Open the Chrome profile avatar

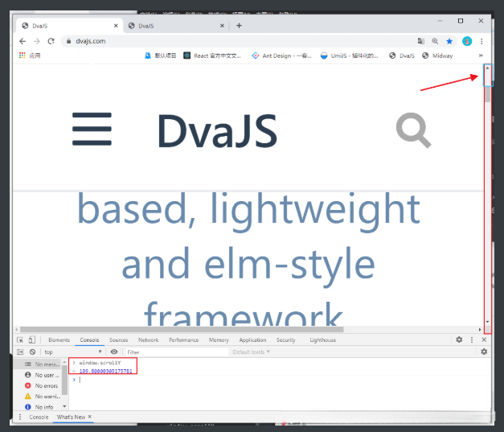tap(467, 41)
